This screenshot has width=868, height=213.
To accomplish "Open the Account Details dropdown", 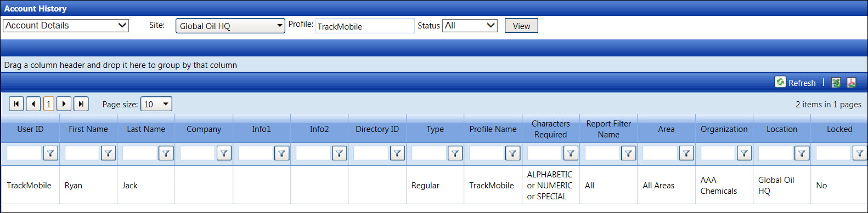I will [x=66, y=26].
